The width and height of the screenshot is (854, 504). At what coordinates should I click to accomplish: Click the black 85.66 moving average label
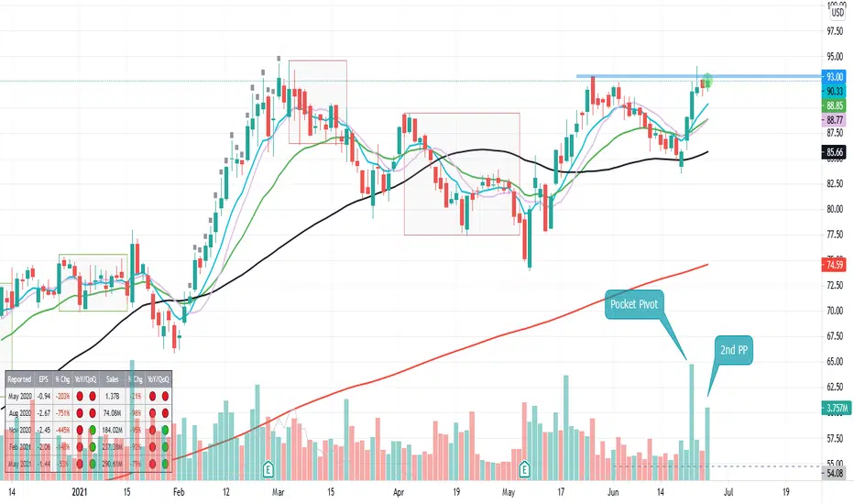click(834, 152)
